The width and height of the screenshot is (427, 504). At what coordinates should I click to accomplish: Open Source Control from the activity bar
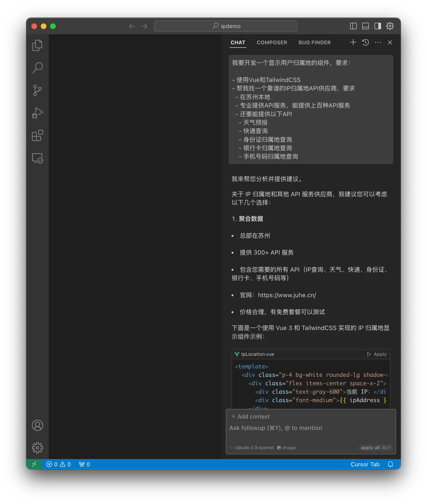(37, 90)
